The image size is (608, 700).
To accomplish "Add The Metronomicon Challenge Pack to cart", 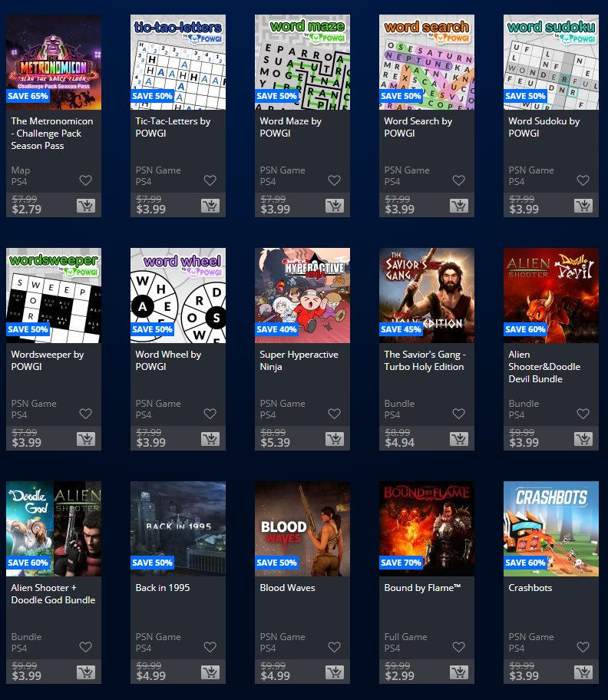I will [x=86, y=206].
